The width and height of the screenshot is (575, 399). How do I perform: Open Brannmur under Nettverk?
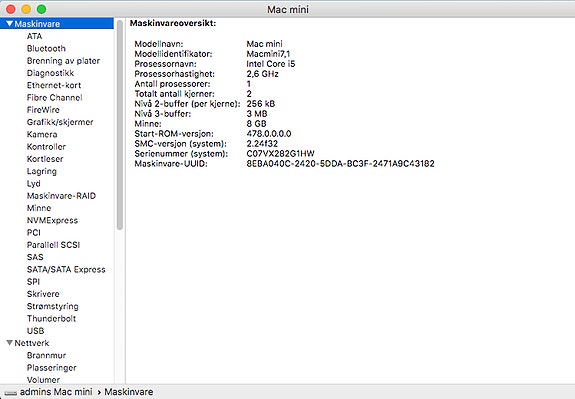coord(46,356)
